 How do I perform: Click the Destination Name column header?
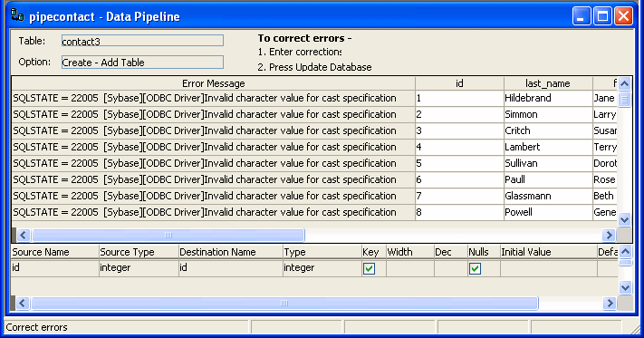231,252
